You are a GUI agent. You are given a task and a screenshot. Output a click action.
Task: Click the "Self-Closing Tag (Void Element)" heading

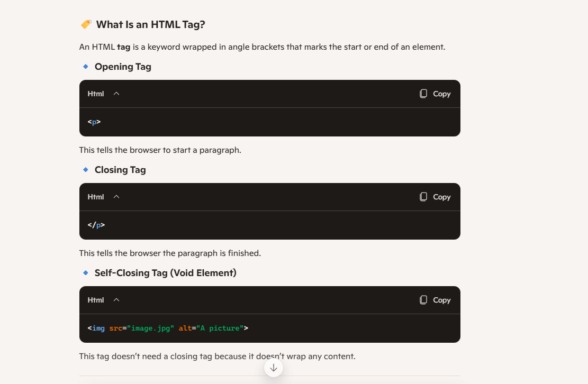pos(165,273)
